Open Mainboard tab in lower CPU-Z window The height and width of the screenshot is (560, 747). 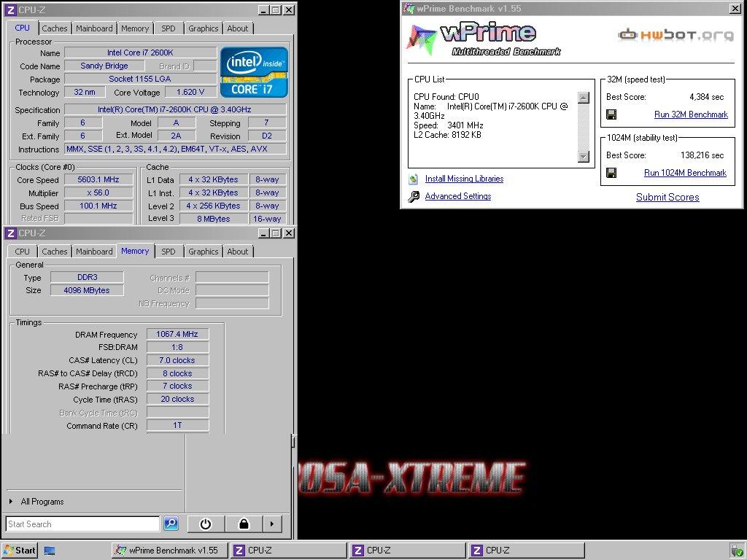(x=94, y=252)
